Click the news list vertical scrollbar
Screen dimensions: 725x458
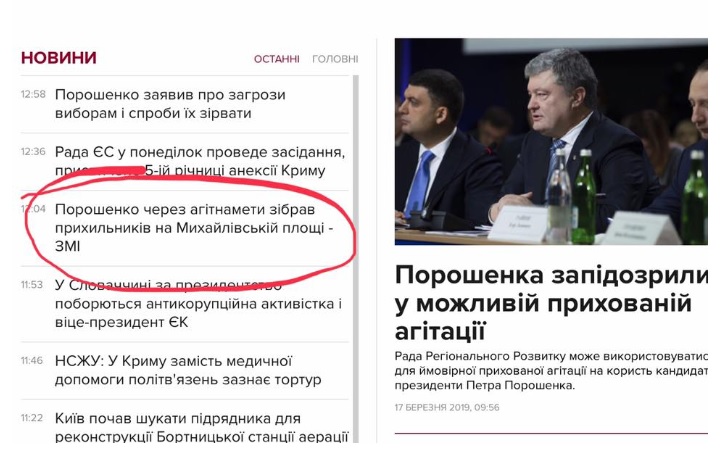[356, 259]
